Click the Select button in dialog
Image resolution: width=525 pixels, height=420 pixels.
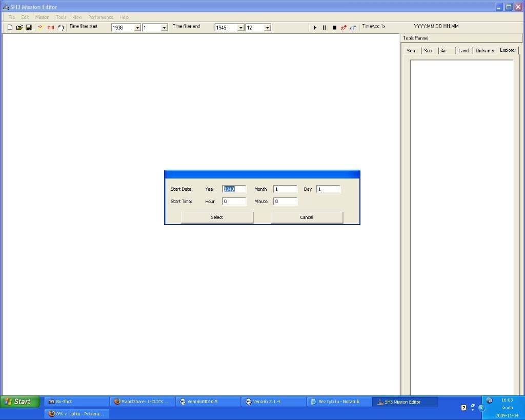(x=217, y=217)
